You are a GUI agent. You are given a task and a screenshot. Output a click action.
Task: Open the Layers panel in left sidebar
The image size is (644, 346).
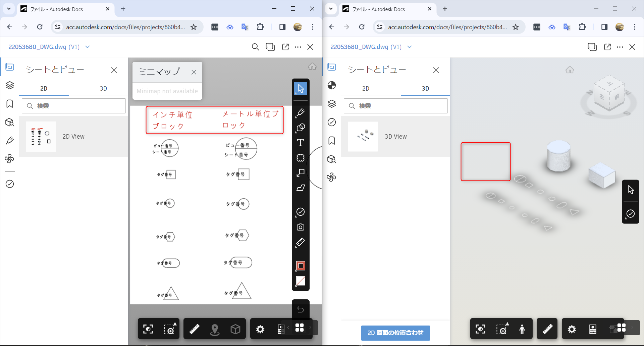(x=10, y=85)
